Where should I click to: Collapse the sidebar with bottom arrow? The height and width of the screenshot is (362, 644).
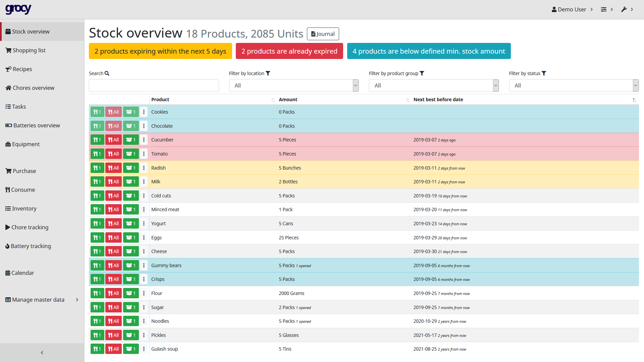coord(42,353)
